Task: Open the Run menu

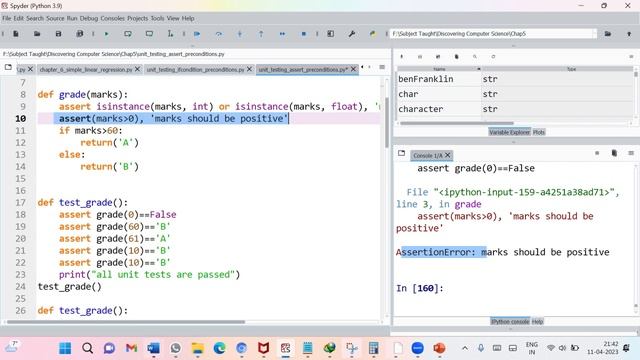Action: (x=72, y=18)
